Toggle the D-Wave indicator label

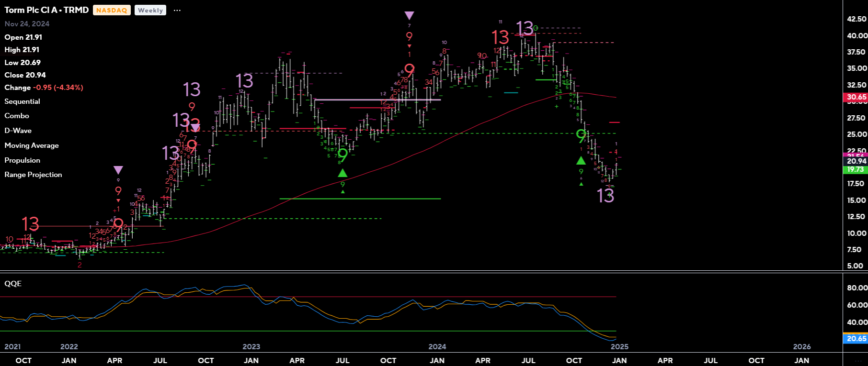[x=18, y=131]
